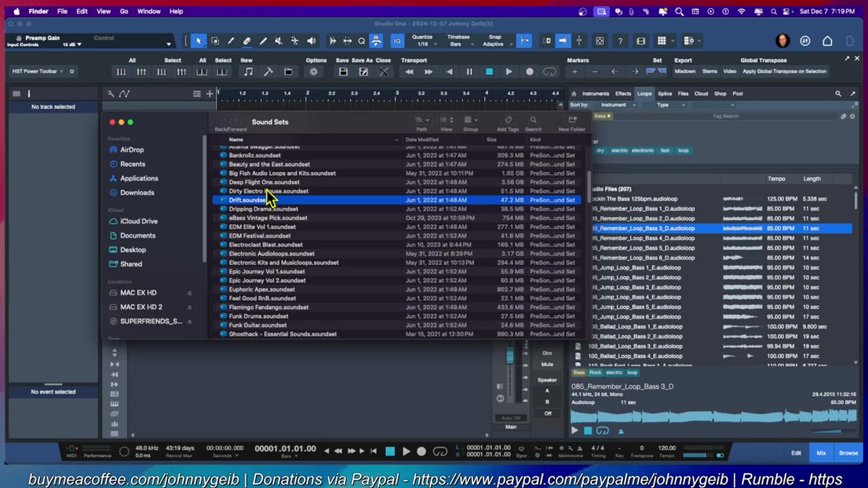Select the Arrow tool in Studio One toolbar

pyautogui.click(x=199, y=41)
